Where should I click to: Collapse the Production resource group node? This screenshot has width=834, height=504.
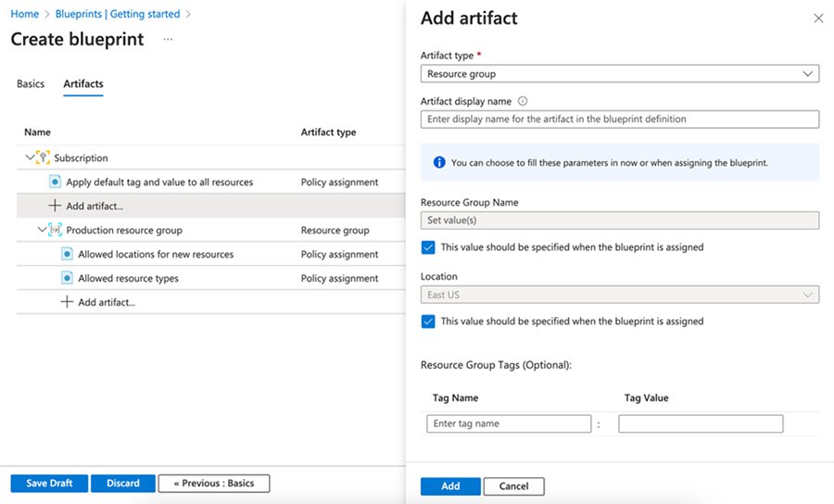pyautogui.click(x=42, y=230)
